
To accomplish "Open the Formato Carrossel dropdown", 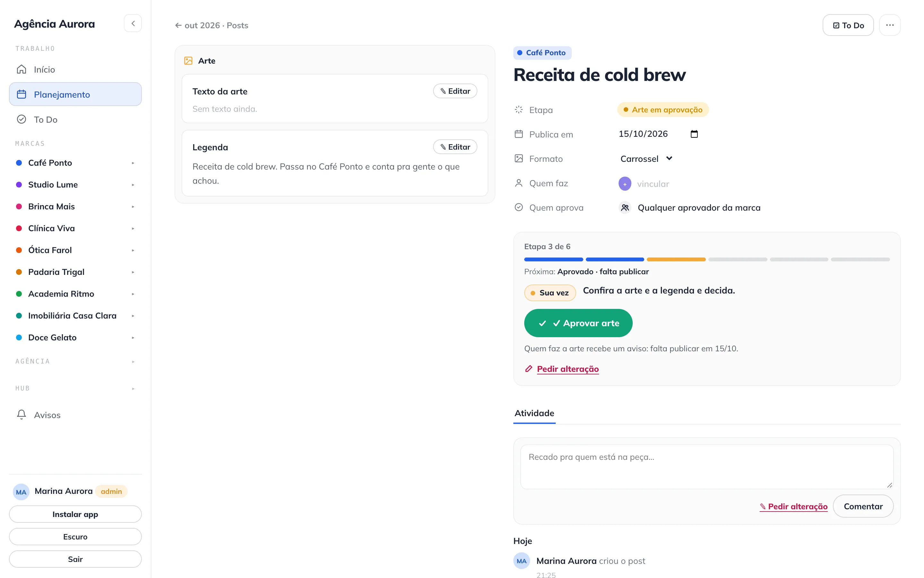I will (646, 159).
